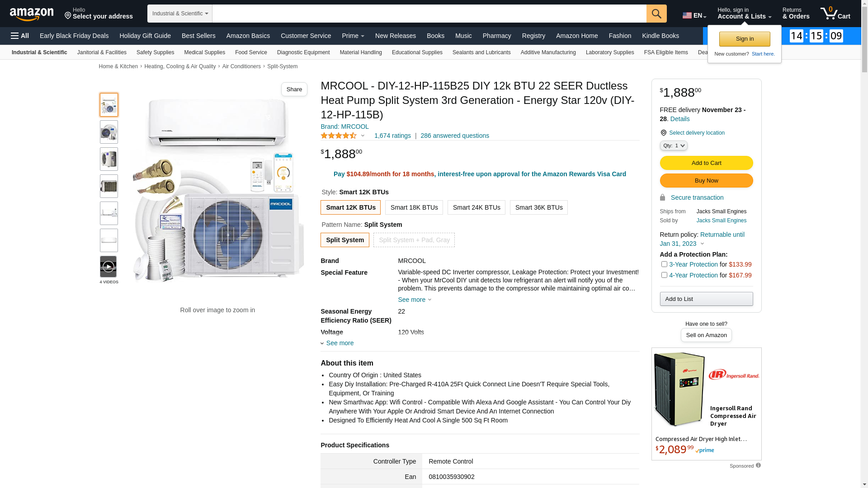Click the sponsored ad info icon
868x488 pixels.
click(758, 465)
